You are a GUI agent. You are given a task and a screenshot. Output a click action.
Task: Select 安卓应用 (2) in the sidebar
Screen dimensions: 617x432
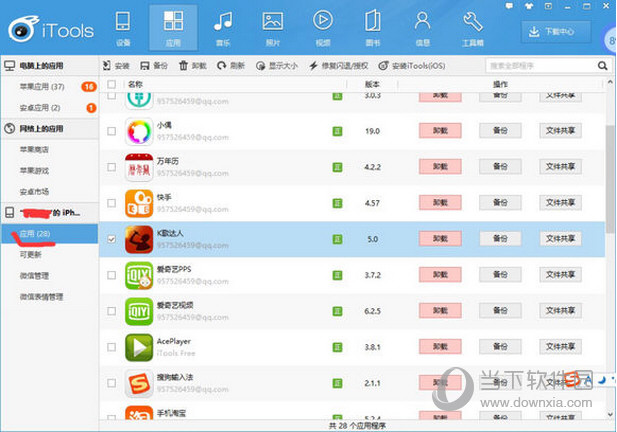coord(50,107)
